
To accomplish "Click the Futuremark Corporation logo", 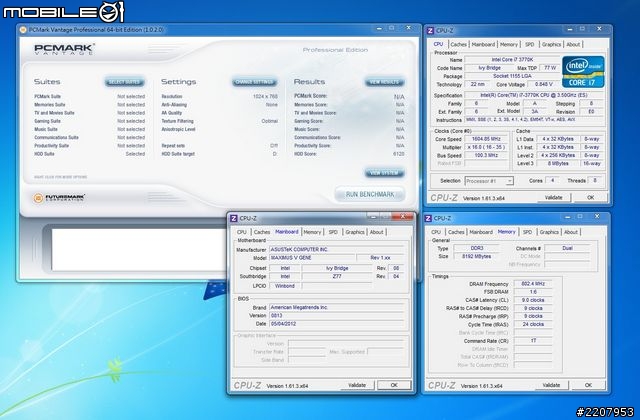I will [60, 198].
